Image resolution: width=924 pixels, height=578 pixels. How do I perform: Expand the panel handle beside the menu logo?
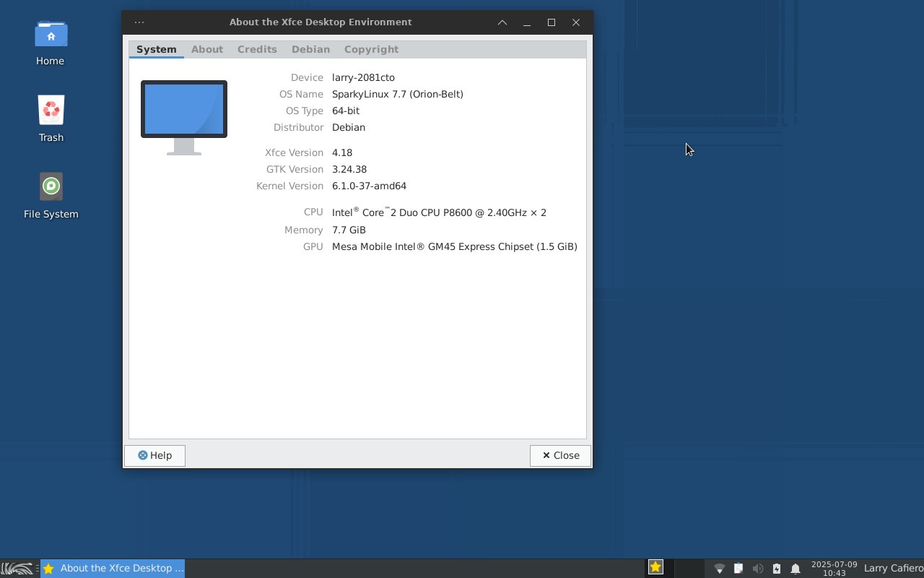point(38,568)
